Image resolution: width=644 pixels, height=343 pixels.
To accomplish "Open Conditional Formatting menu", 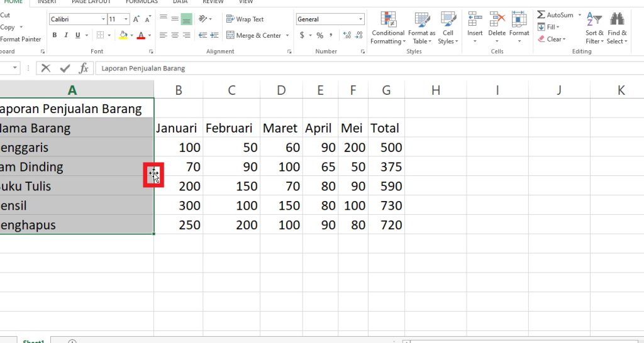I will coord(387,28).
